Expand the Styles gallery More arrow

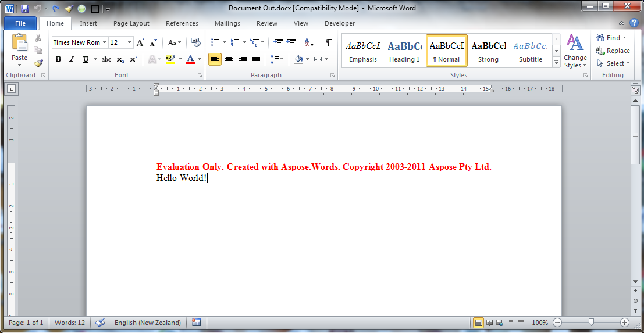(557, 62)
